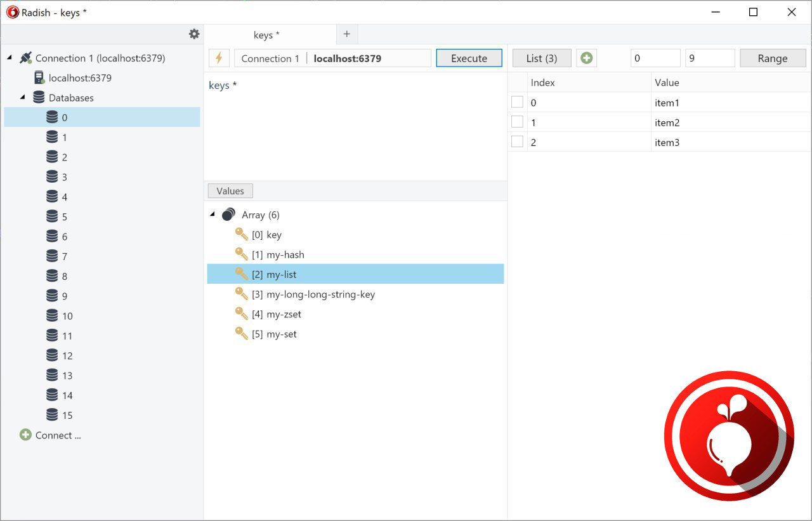Select the database 5 icon
Viewport: 812px width, 521px height.
[52, 216]
